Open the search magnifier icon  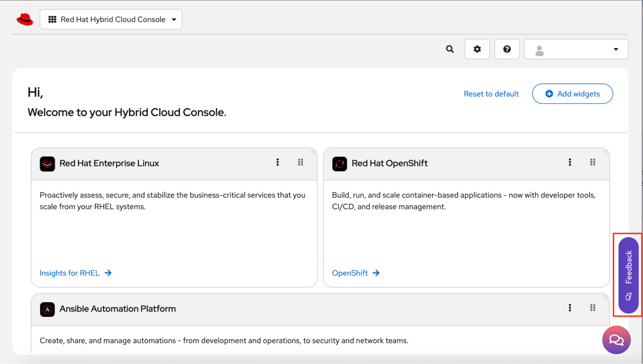(x=450, y=49)
